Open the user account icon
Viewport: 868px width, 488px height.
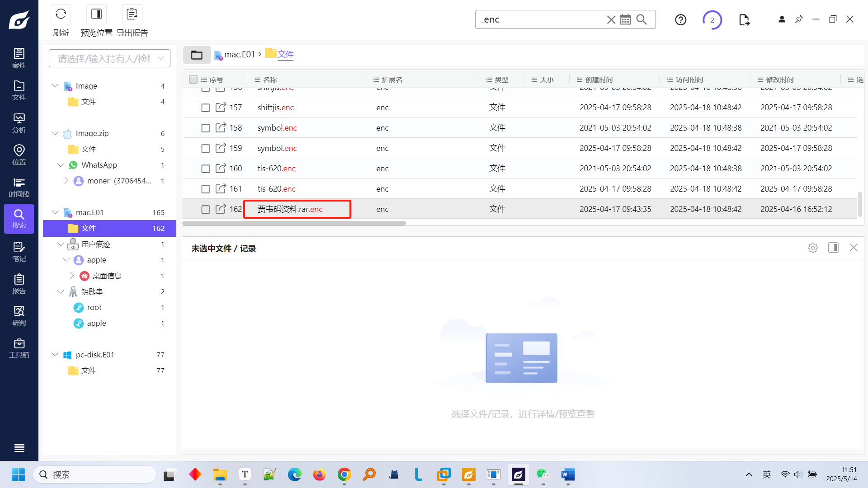[x=782, y=19]
